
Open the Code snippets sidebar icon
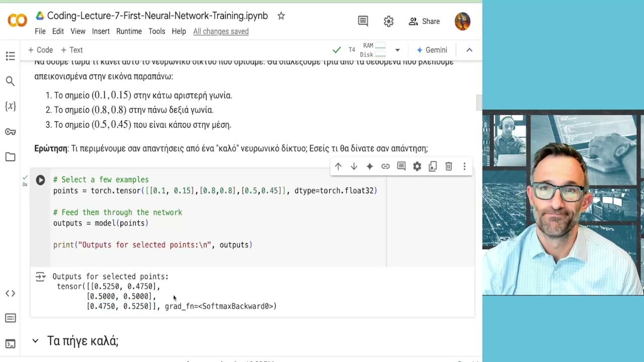(x=10, y=293)
